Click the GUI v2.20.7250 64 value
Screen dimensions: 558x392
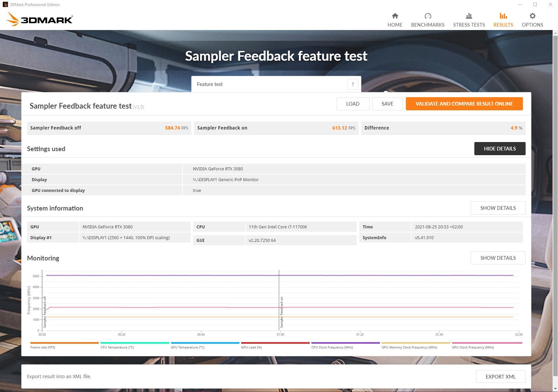[x=262, y=240]
